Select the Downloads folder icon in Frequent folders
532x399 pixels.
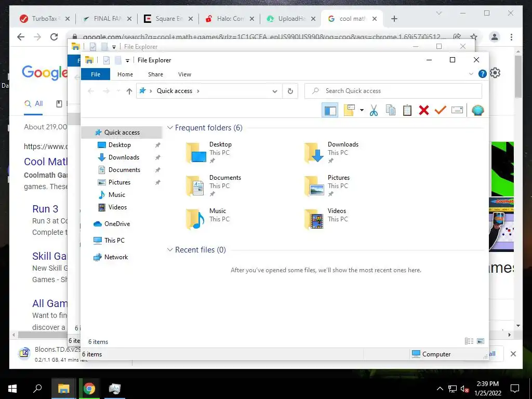(314, 152)
